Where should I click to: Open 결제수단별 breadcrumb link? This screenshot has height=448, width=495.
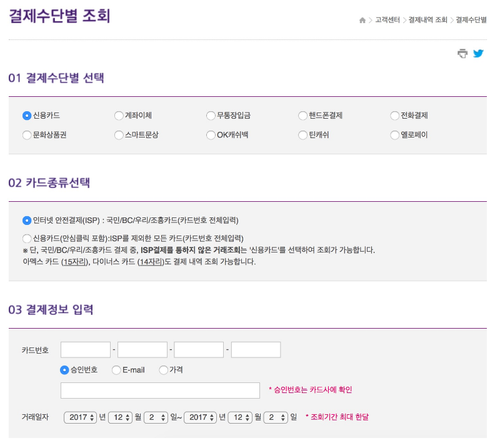(x=471, y=20)
